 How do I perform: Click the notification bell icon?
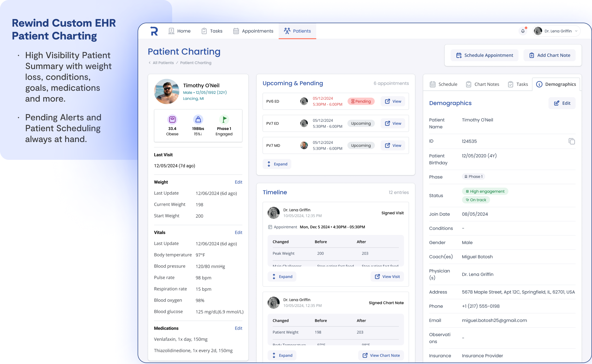(x=523, y=31)
